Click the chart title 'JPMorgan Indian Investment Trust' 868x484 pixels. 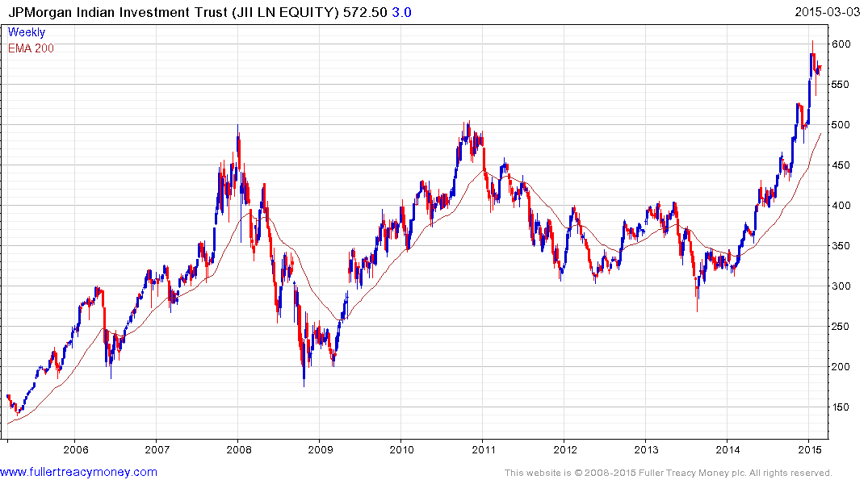118,12
